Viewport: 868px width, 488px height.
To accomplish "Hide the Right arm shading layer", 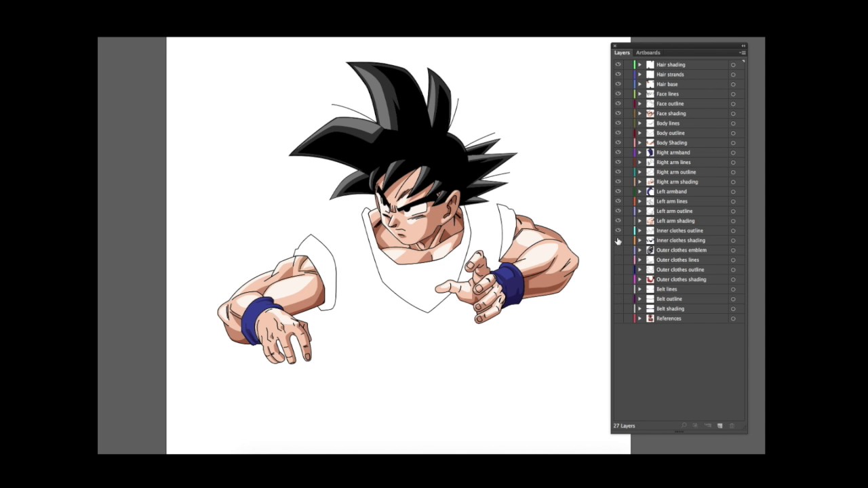I will click(618, 182).
